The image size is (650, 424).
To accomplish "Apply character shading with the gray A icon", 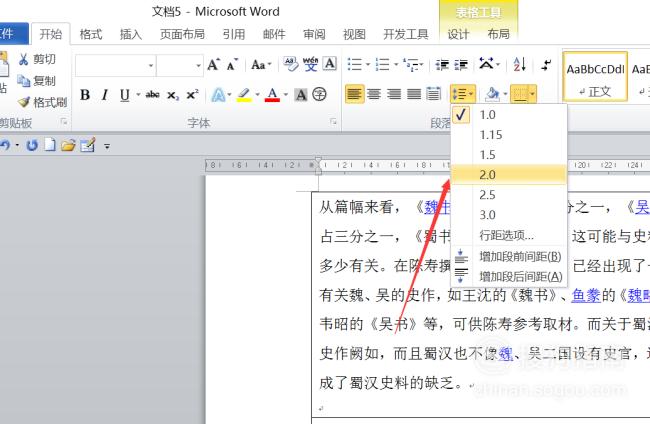I will coord(301,95).
